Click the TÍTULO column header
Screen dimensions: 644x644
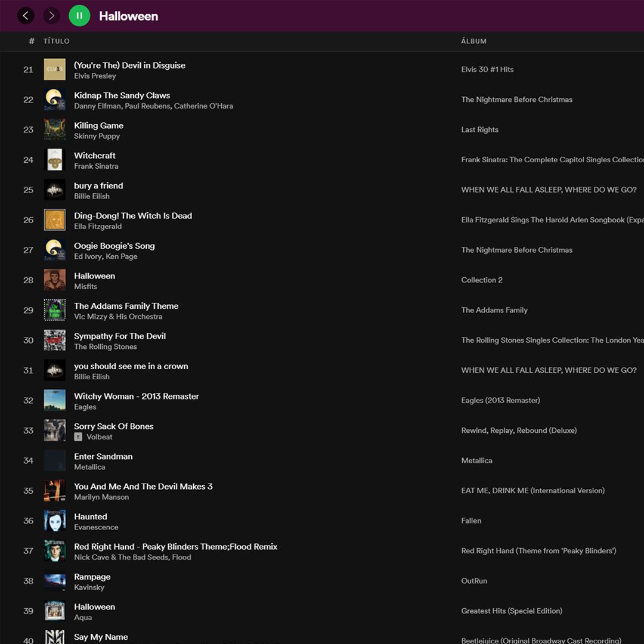pos(57,41)
